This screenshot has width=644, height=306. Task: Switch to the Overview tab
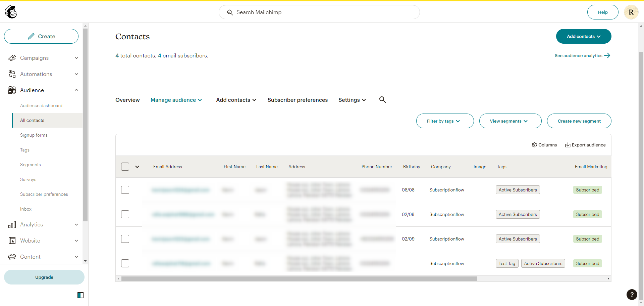pos(127,100)
